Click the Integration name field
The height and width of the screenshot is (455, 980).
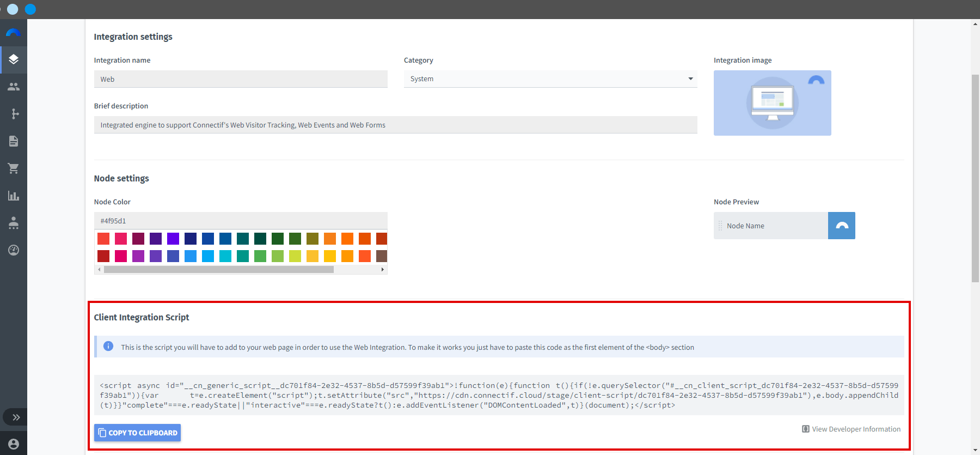click(x=241, y=79)
